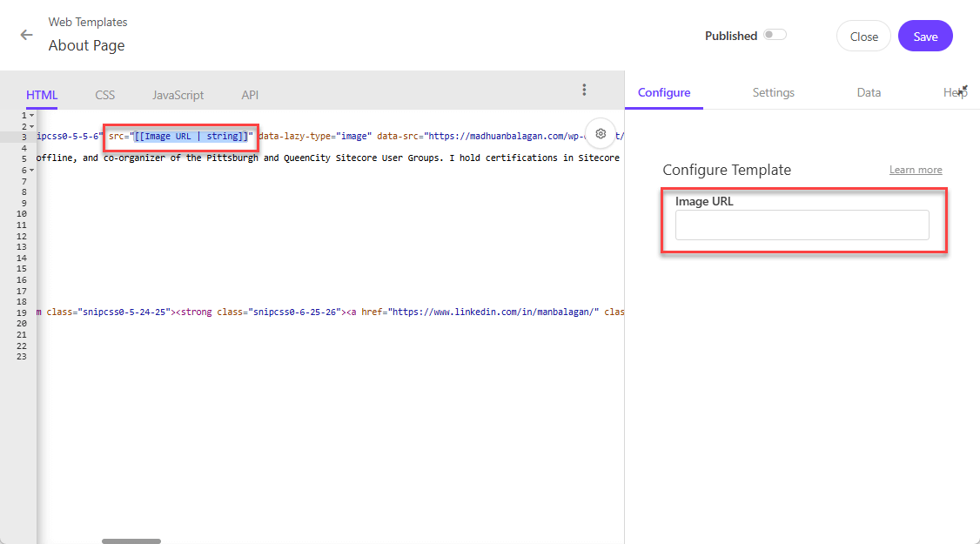Screen dimensions: 980x544
Task: Click the gear icon in code editor
Action: pyautogui.click(x=600, y=133)
